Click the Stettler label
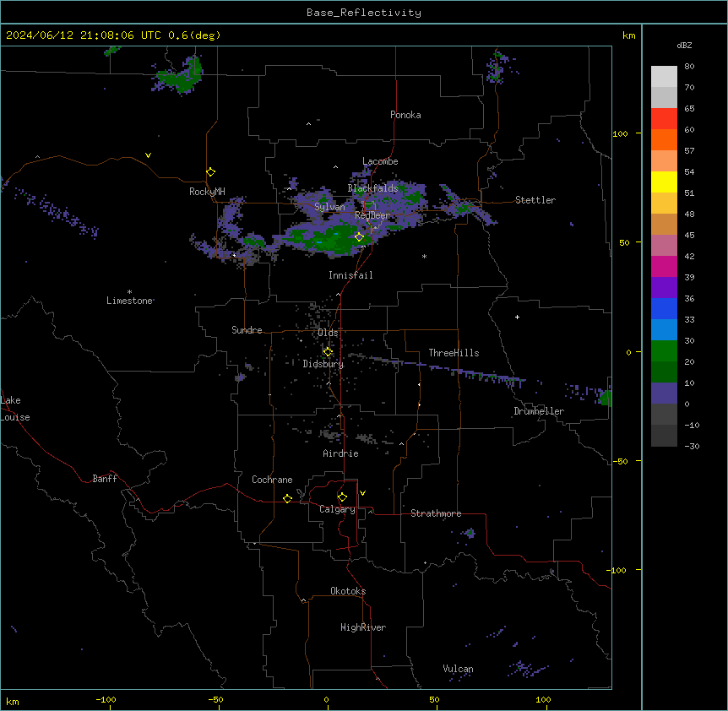 [535, 200]
